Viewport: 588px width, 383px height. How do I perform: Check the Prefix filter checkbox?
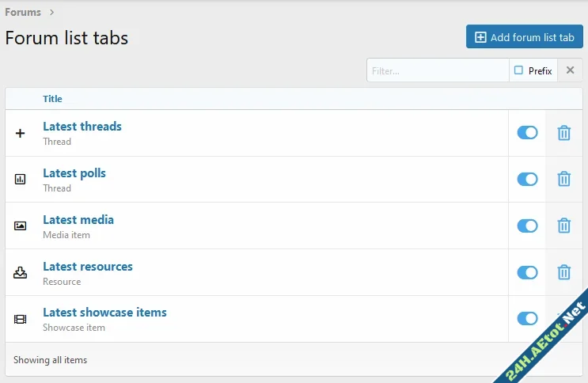coord(519,70)
